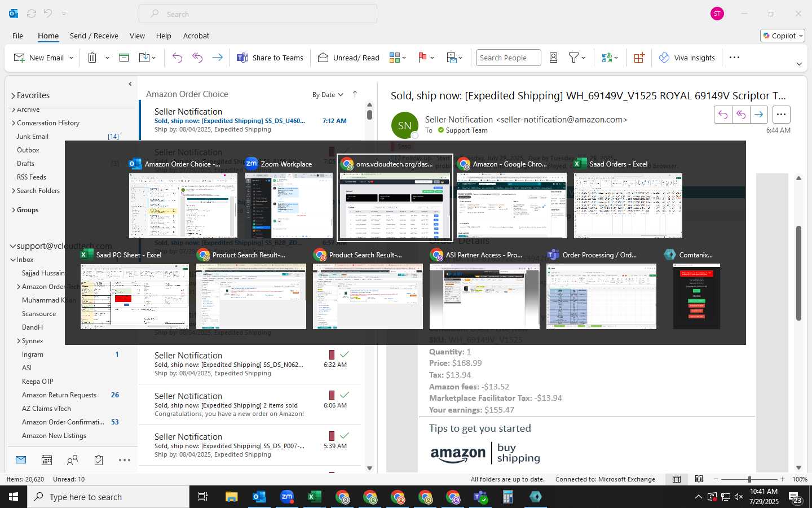Click the Reply All icon in ribbon

(x=197, y=58)
